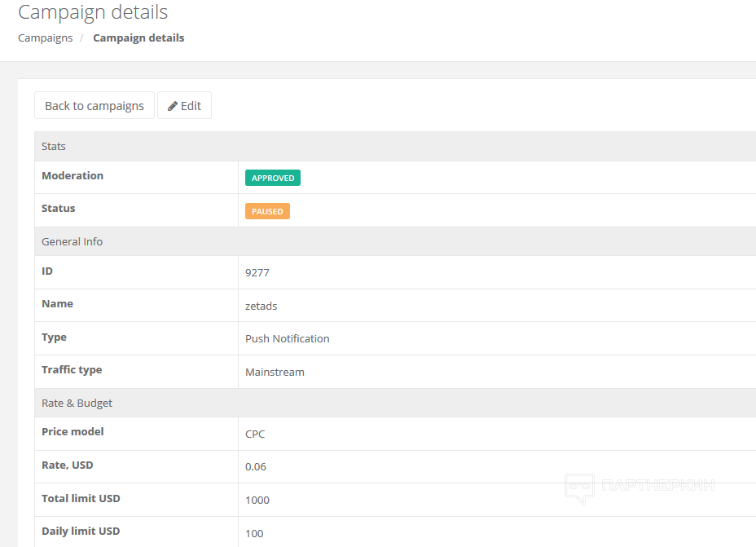The height and width of the screenshot is (547, 756).
Task: Click the Moderation row label
Action: [x=73, y=176]
